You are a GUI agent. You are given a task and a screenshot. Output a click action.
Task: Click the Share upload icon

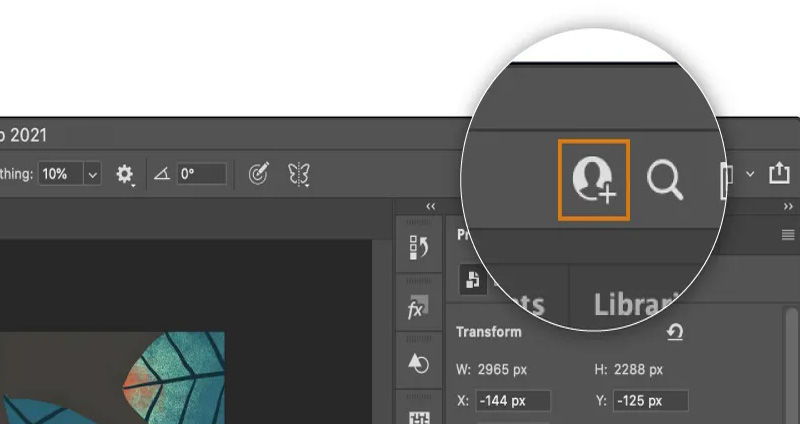coord(779,174)
